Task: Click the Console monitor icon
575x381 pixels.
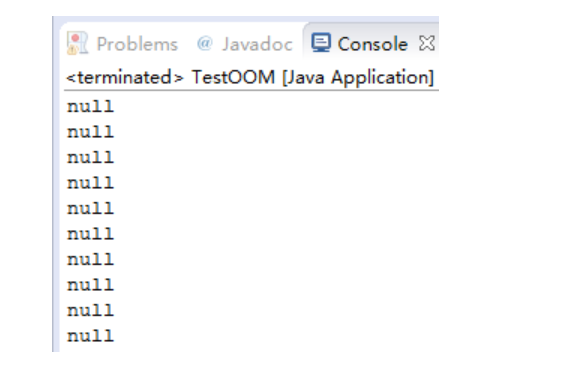Action: tap(321, 43)
